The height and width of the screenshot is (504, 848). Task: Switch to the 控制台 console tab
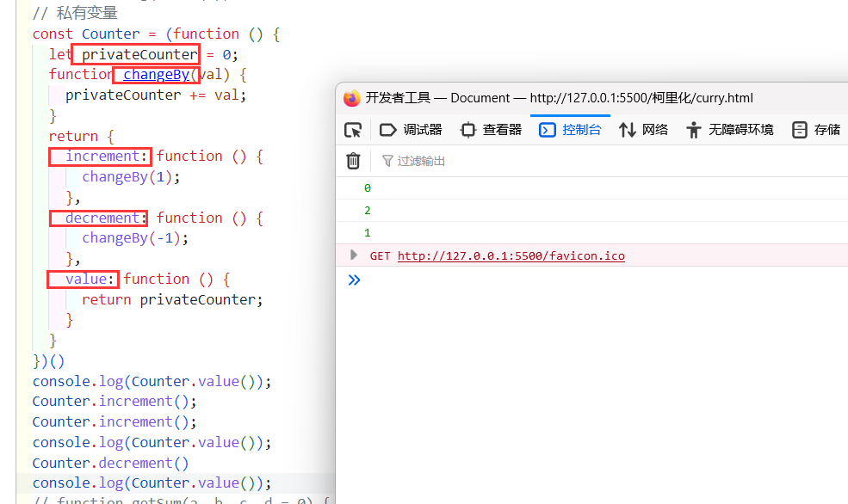(x=570, y=130)
